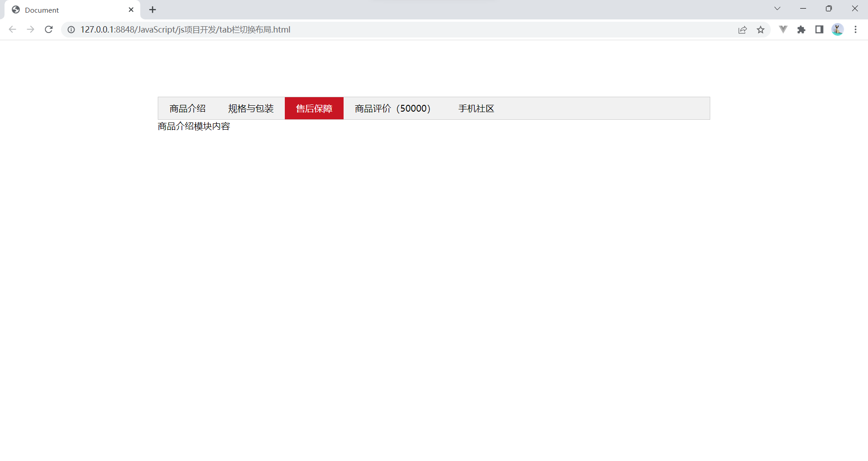Viewport: 868px width, 461px height.
Task: Open the tab search chevron
Action: pyautogui.click(x=777, y=8)
